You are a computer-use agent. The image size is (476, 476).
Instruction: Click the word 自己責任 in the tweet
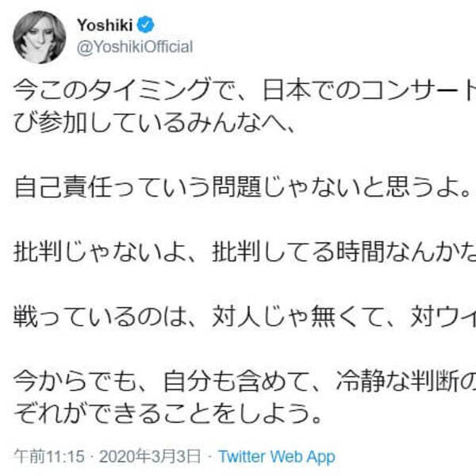[x=56, y=187]
